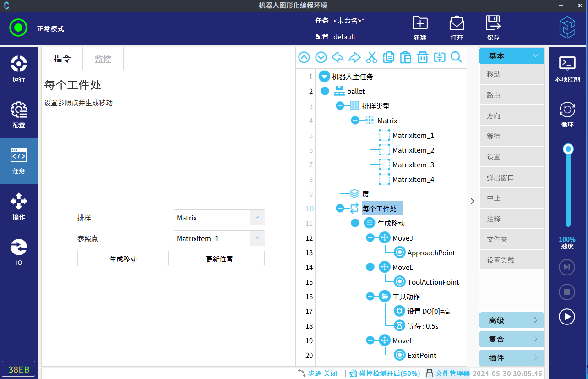Click the paste clipboard icon

pyautogui.click(x=405, y=57)
